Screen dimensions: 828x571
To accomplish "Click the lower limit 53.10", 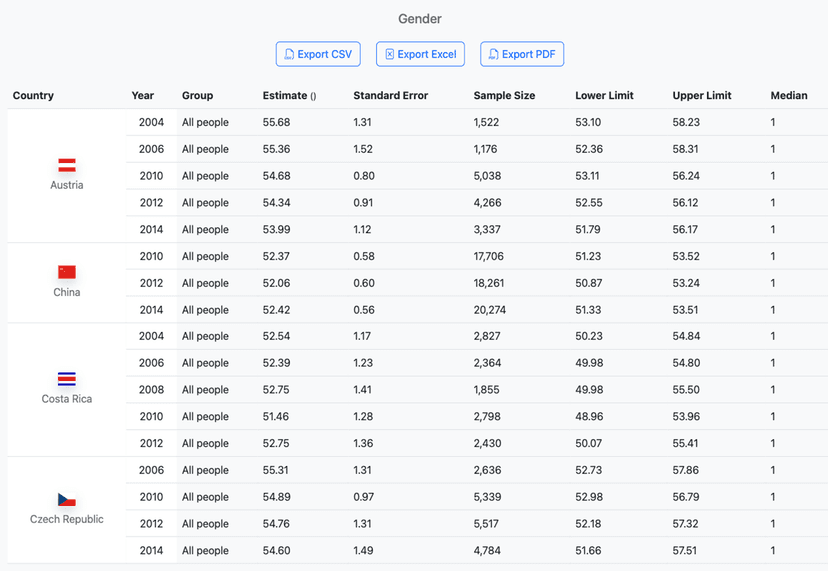I will coord(588,123).
